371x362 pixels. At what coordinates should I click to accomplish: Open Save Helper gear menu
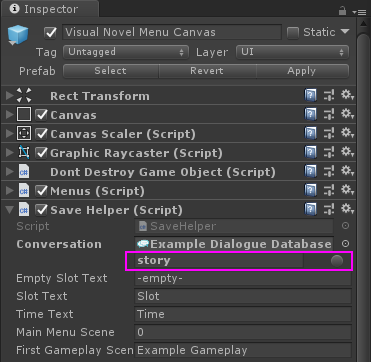tap(347, 210)
